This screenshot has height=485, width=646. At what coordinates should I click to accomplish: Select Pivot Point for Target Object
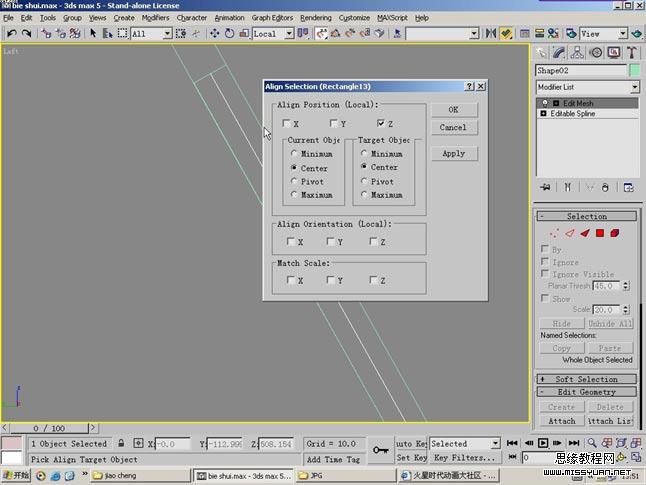pyautogui.click(x=364, y=181)
